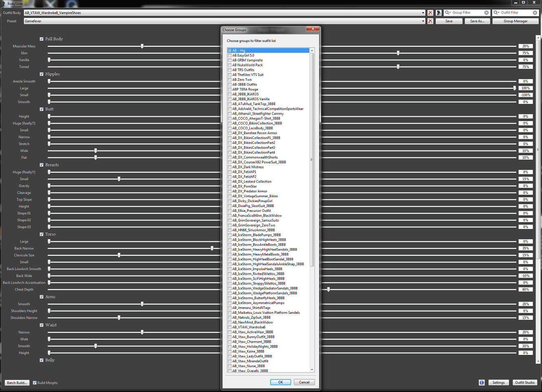Open the Group Filter search options magnifier

(x=448, y=13)
